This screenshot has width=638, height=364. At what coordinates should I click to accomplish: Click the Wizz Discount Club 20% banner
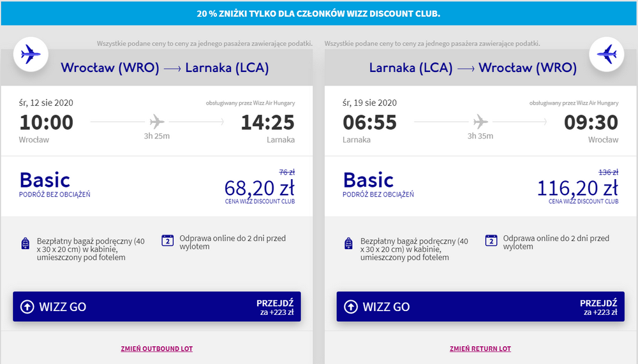coord(319,13)
